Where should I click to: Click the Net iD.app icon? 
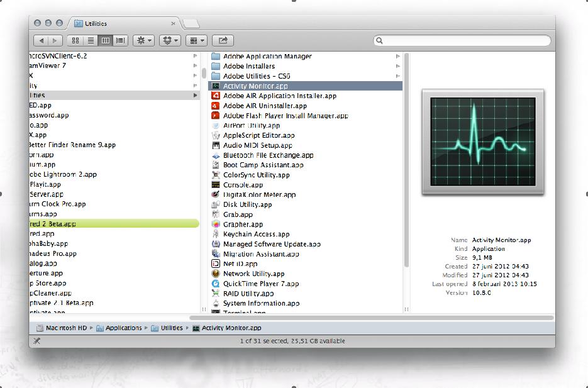pyautogui.click(x=216, y=264)
